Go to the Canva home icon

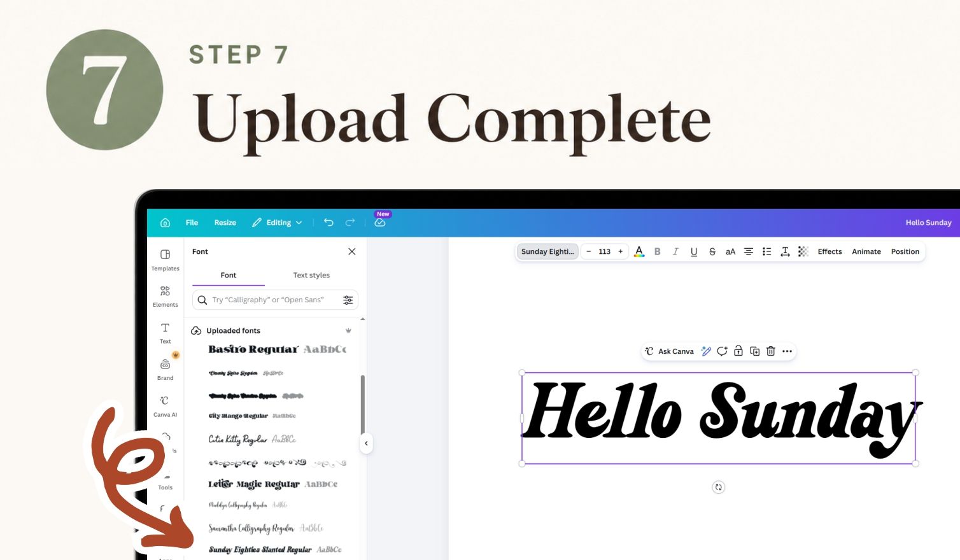point(165,223)
